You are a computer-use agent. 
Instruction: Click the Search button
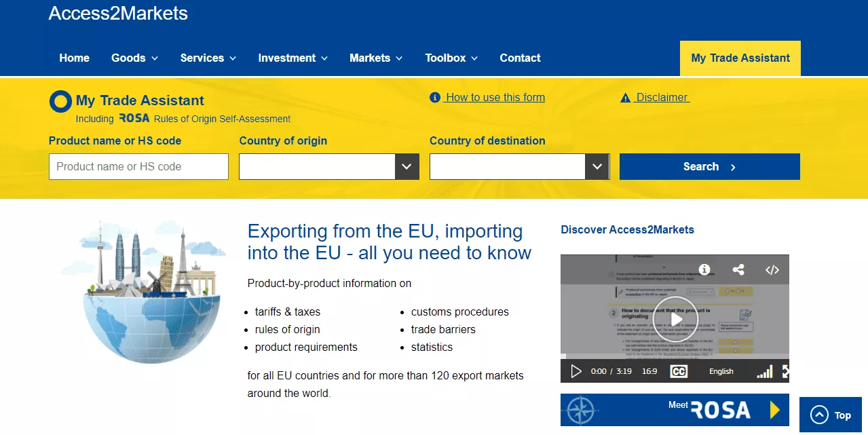tap(709, 167)
